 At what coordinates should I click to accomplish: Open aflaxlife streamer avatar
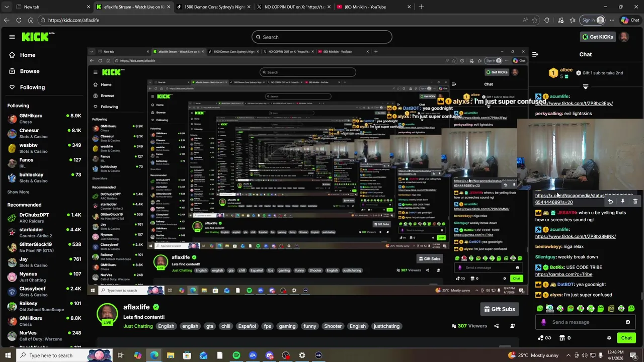coord(107,314)
